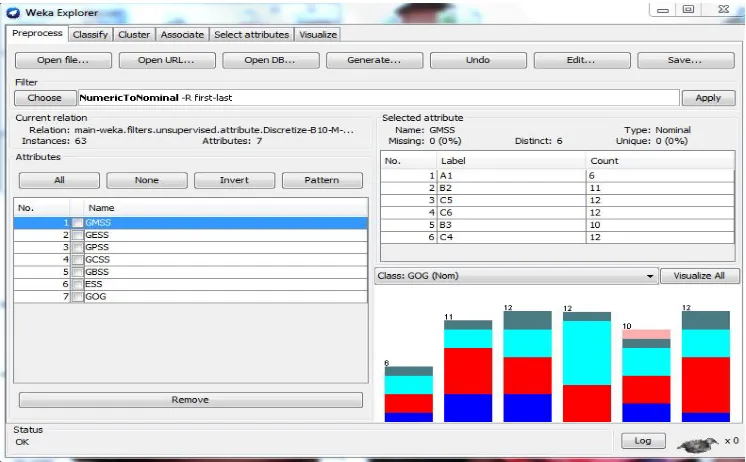
Task: Click the B2 label row in table
Action: pyautogui.click(x=558, y=188)
